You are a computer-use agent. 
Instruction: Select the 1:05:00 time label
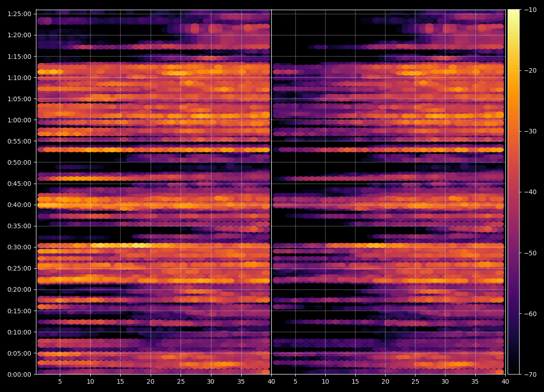19,99
